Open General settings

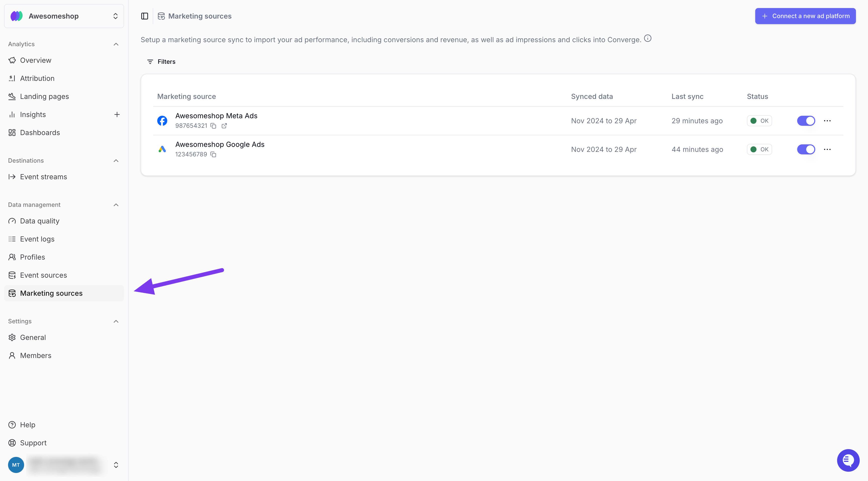[x=64, y=337]
